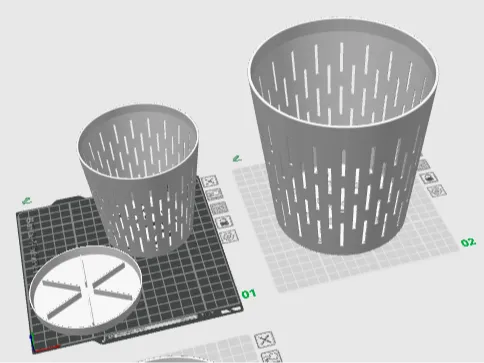The height and width of the screenshot is (363, 484).
Task: Select plate number label 01
Action: [x=249, y=294]
